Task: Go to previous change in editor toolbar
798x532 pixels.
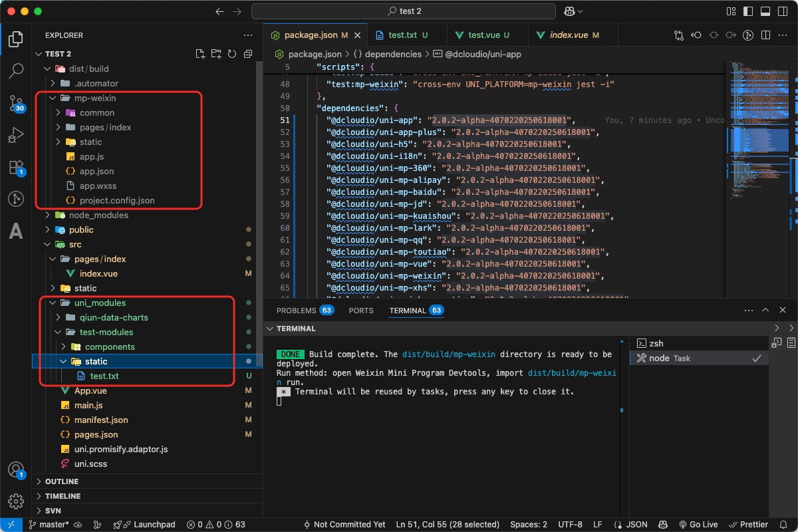Action: [x=696, y=35]
